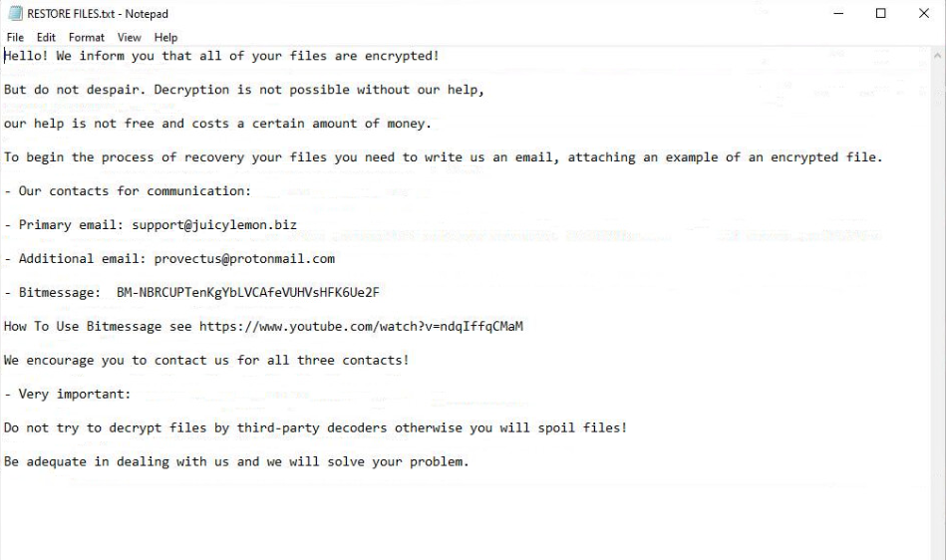
Task: Open the Format menu
Action: click(x=87, y=38)
